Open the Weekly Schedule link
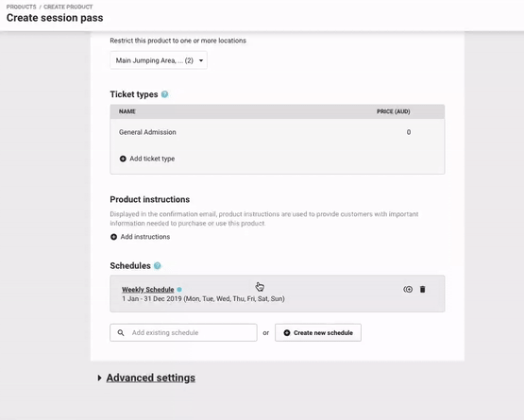The width and height of the screenshot is (524, 420). (x=147, y=290)
